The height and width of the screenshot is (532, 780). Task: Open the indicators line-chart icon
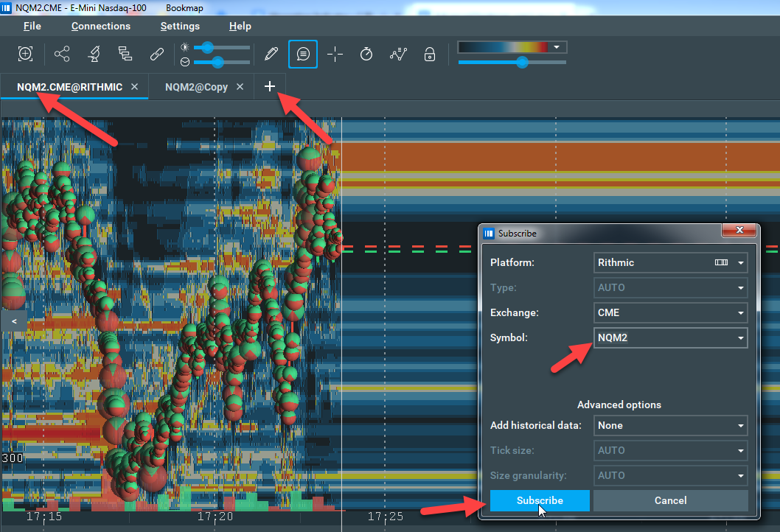(x=398, y=54)
